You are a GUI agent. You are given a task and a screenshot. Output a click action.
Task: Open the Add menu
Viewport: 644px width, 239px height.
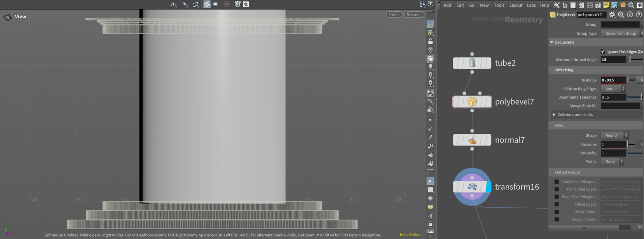tap(447, 5)
